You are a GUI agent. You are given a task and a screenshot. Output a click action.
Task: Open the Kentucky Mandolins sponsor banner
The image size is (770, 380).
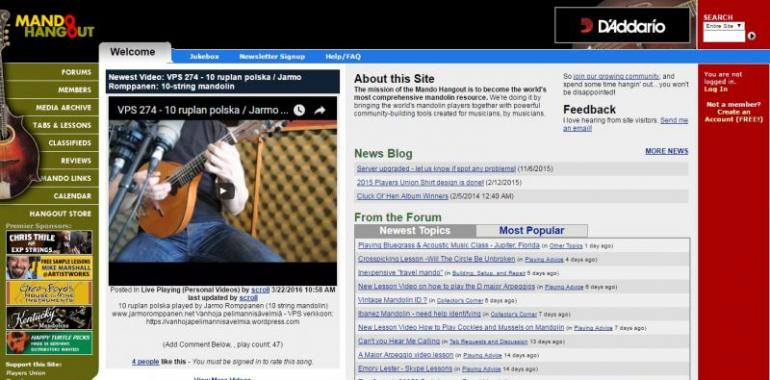(x=49, y=318)
